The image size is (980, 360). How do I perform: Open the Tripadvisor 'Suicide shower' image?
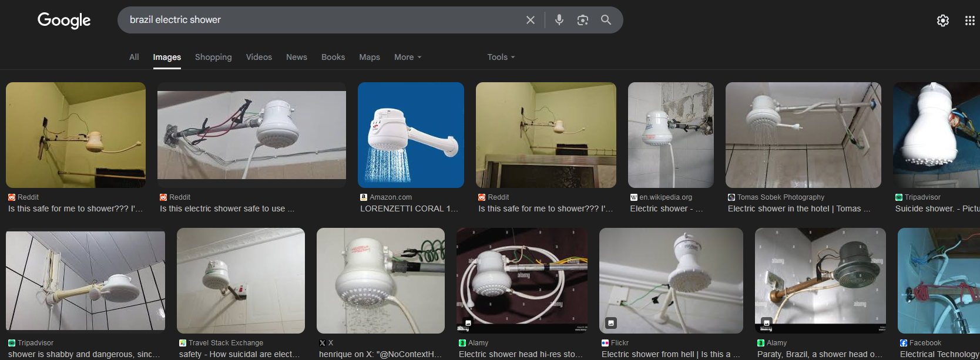[x=937, y=135]
